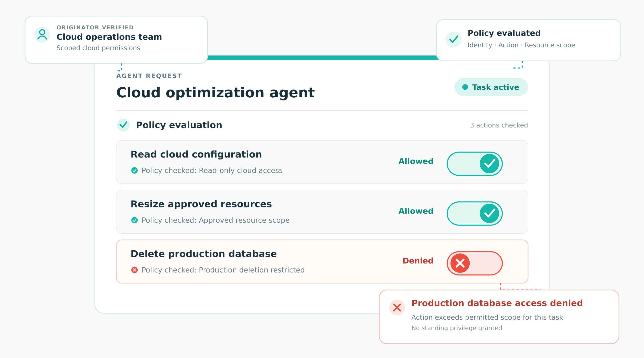Viewport: 644px width, 358px height.
Task: Click Production database access denied heading
Action: coord(497,303)
